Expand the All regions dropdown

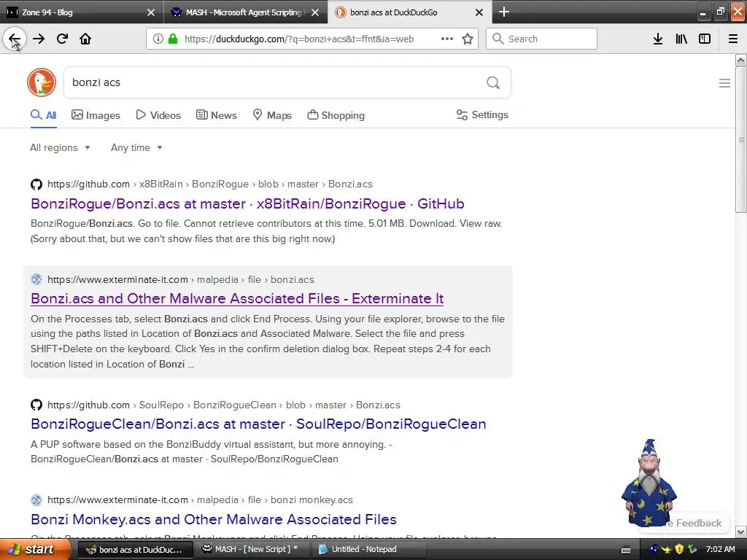[x=60, y=147]
